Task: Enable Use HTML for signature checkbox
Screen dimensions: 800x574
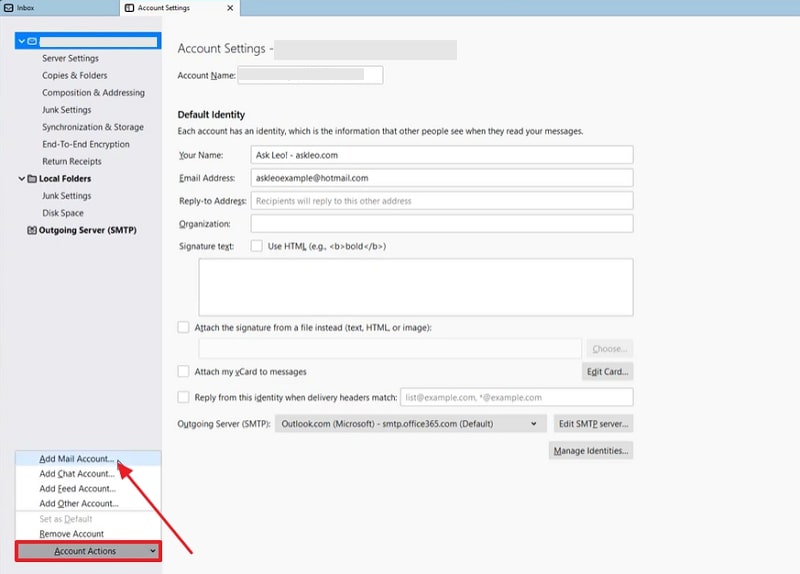Action: click(257, 246)
